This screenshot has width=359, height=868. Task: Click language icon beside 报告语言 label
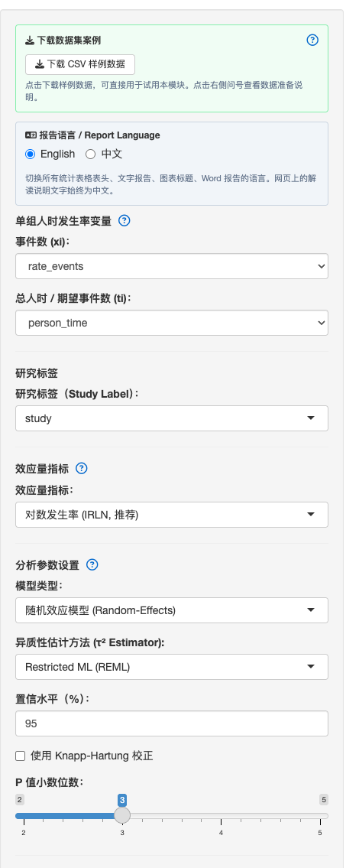click(31, 135)
